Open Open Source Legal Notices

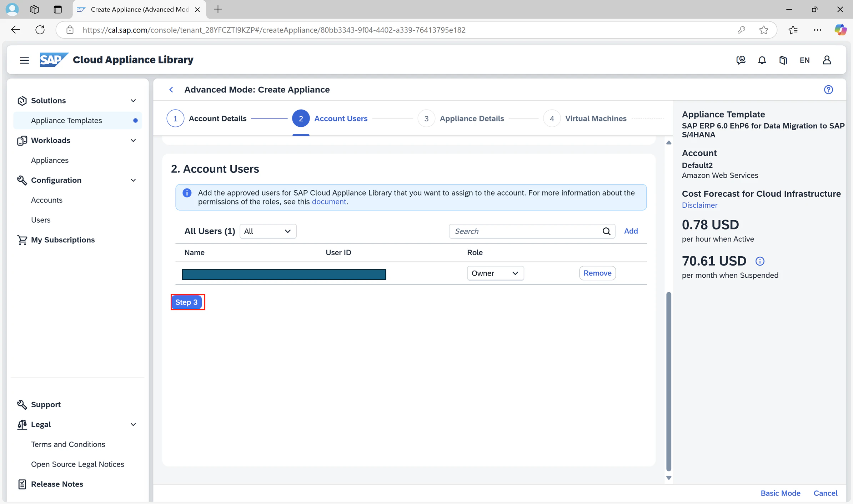77,464
